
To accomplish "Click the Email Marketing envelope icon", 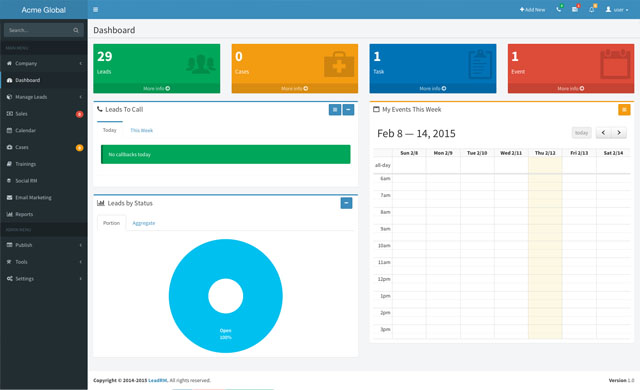I will click(9, 197).
